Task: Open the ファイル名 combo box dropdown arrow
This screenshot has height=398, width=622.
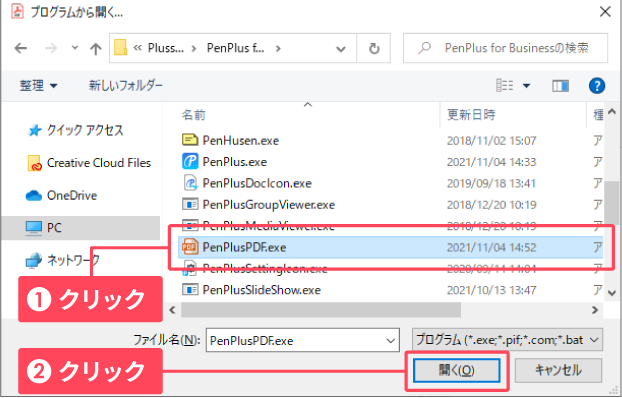Action: [391, 340]
